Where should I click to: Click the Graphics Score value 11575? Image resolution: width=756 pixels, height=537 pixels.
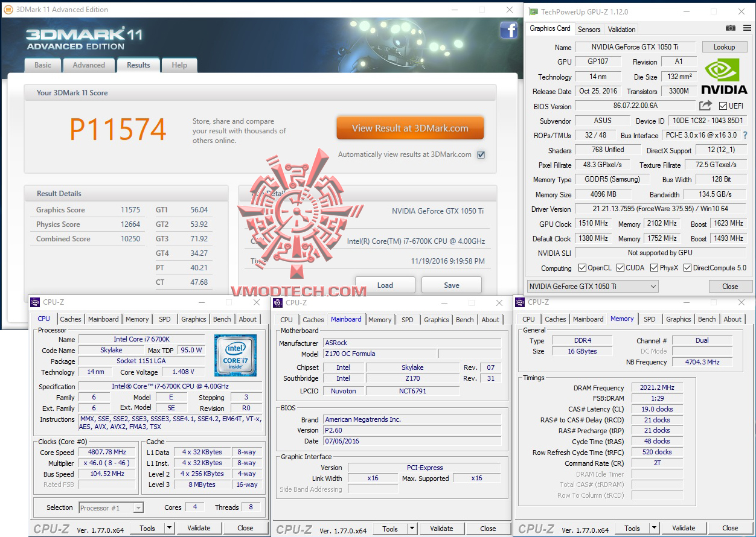(130, 210)
